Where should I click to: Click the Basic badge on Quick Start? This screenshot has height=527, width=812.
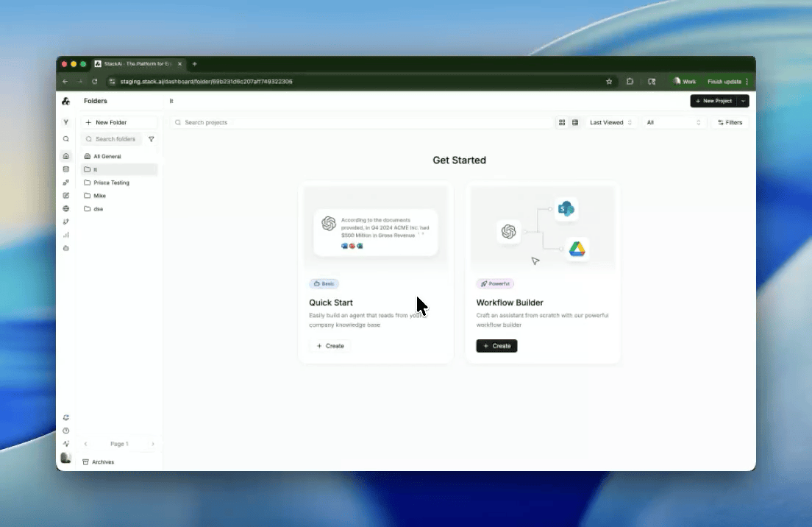click(x=324, y=283)
